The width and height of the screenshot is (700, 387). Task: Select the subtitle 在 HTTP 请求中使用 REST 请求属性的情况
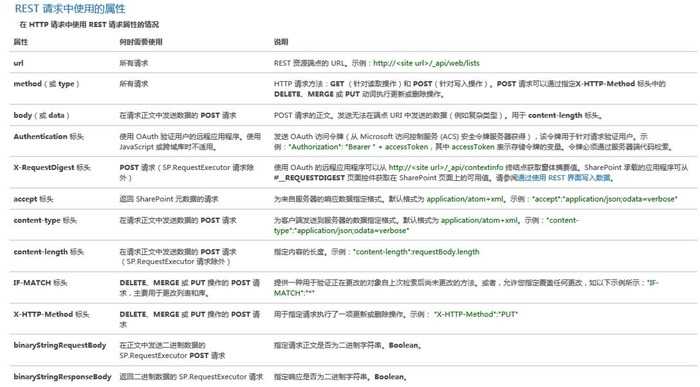(89, 25)
